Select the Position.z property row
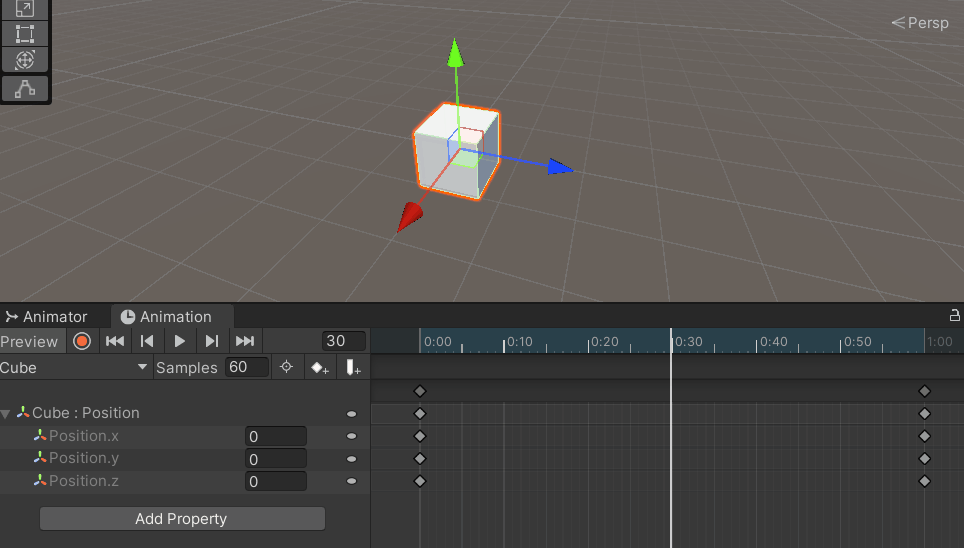 pos(184,481)
